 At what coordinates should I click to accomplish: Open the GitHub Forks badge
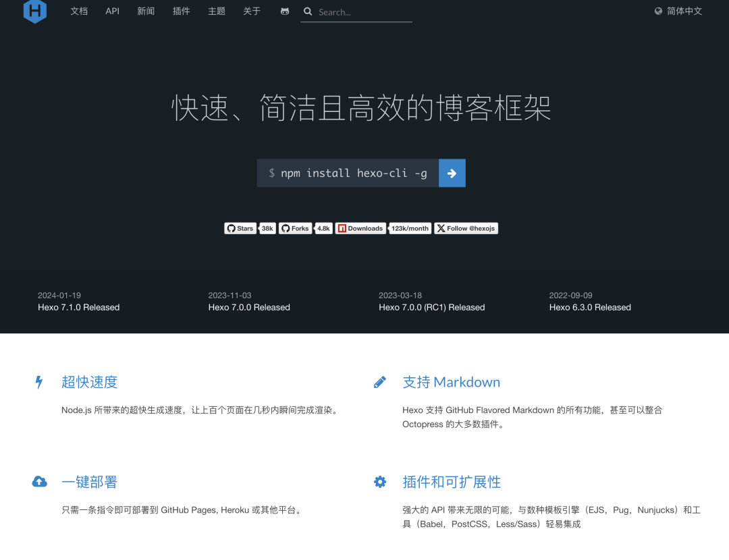295,228
